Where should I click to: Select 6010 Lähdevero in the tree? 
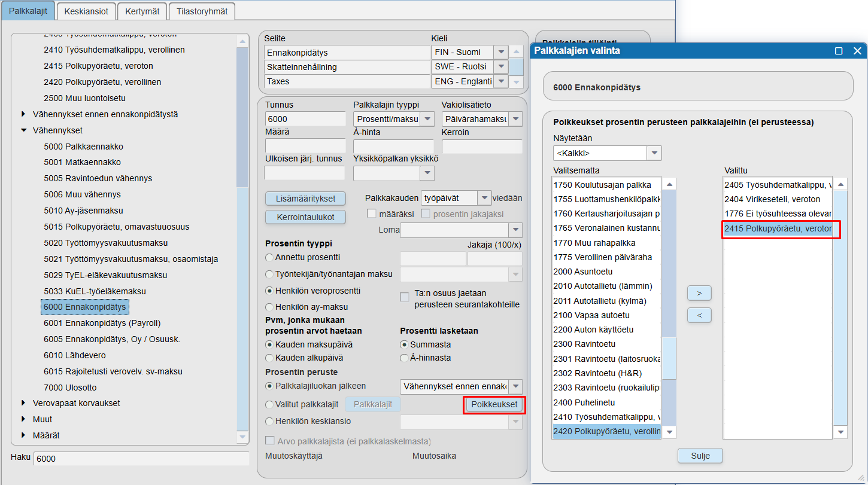(75, 355)
